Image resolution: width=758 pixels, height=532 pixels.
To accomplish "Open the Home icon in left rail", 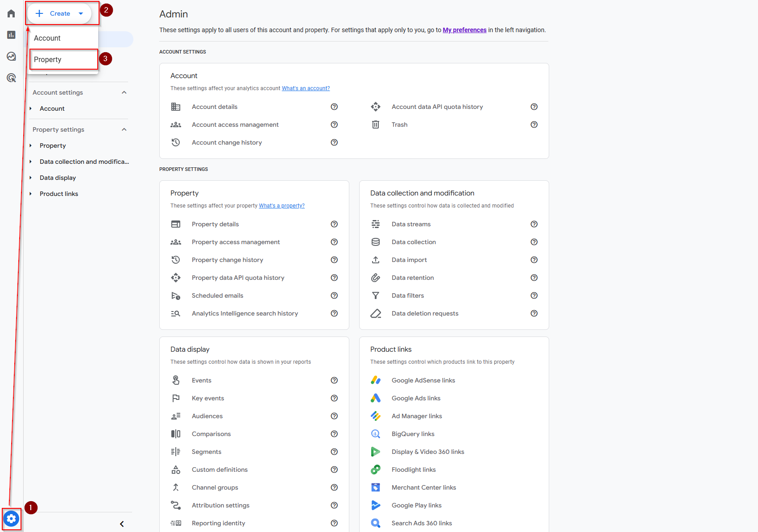I will click(x=11, y=13).
